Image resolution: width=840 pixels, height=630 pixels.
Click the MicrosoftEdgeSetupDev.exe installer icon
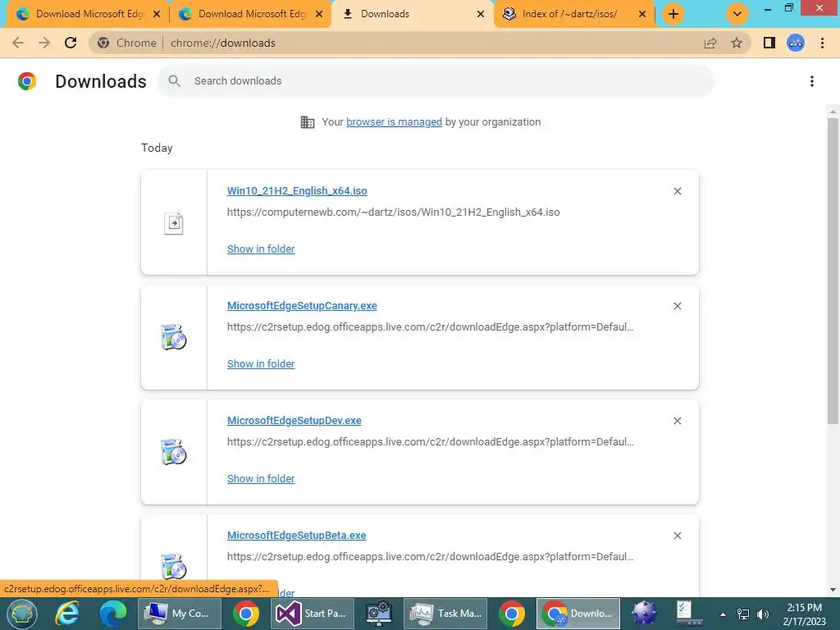174,452
